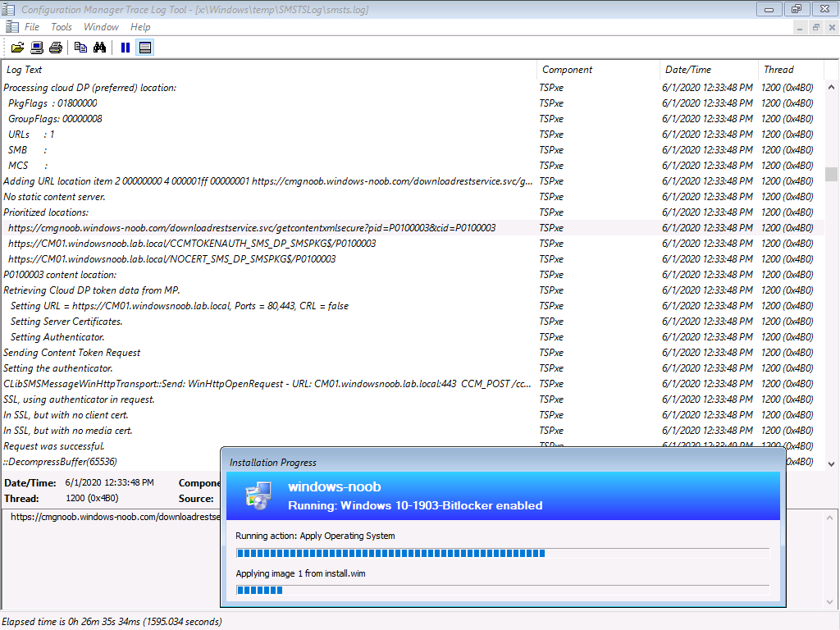Select the CCMTOKENAUTH_SMS_DP_SMSPKG$ URL row
The image size is (840, 630).
click(413, 243)
